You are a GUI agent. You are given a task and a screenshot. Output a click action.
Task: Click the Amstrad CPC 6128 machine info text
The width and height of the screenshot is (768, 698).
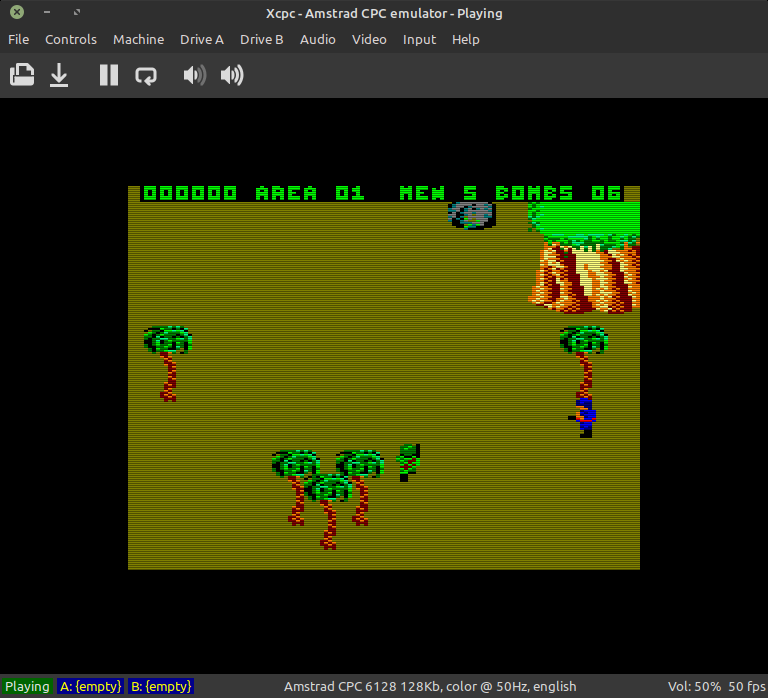coord(430,686)
